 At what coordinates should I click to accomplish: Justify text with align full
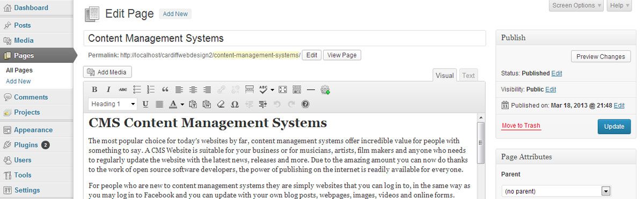click(x=159, y=104)
